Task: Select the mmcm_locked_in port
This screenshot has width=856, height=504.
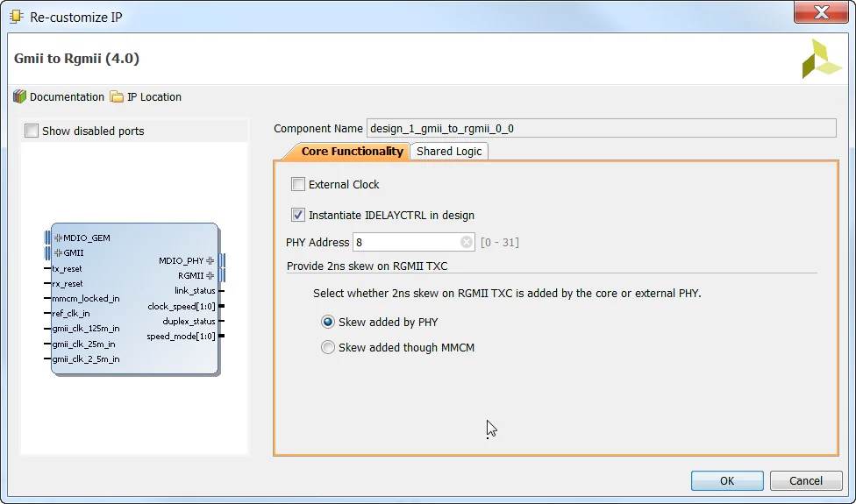Action: (x=86, y=299)
